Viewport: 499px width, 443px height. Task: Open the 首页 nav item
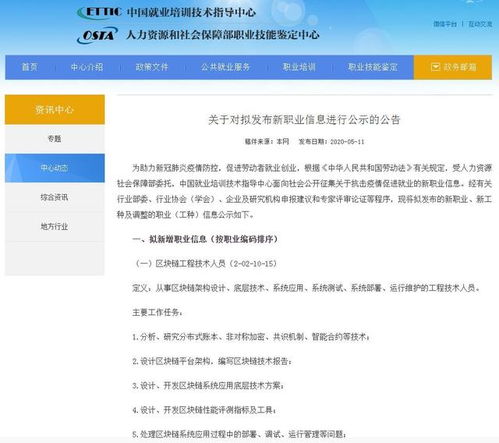tap(30, 67)
